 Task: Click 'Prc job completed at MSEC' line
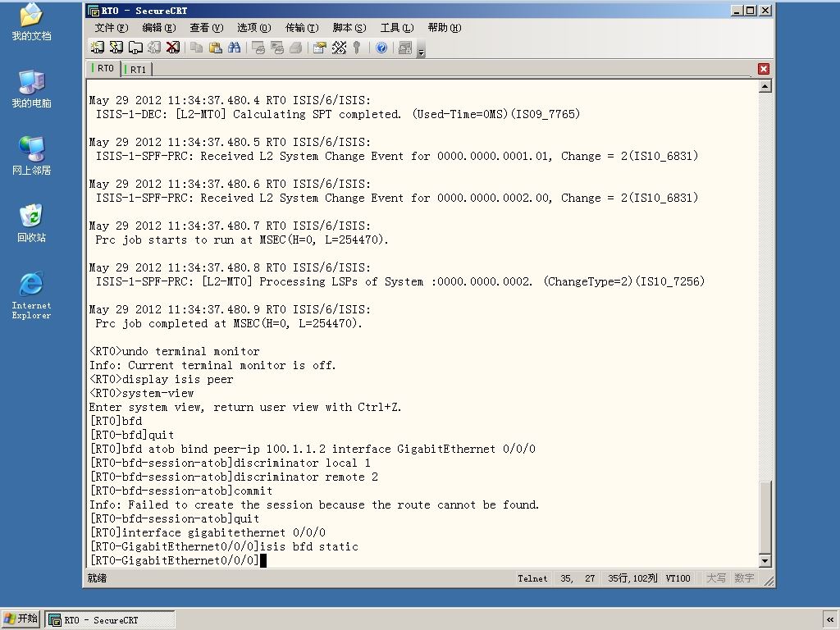229,323
